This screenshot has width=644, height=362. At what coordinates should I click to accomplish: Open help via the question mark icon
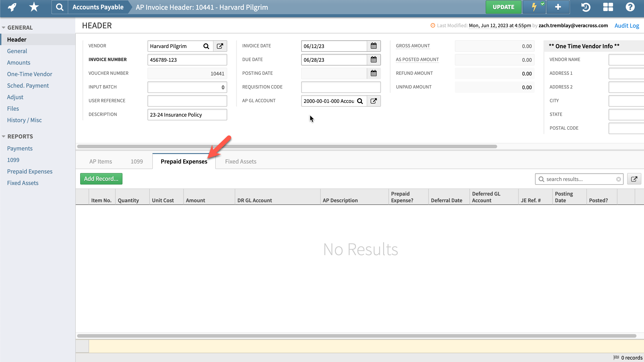630,8
